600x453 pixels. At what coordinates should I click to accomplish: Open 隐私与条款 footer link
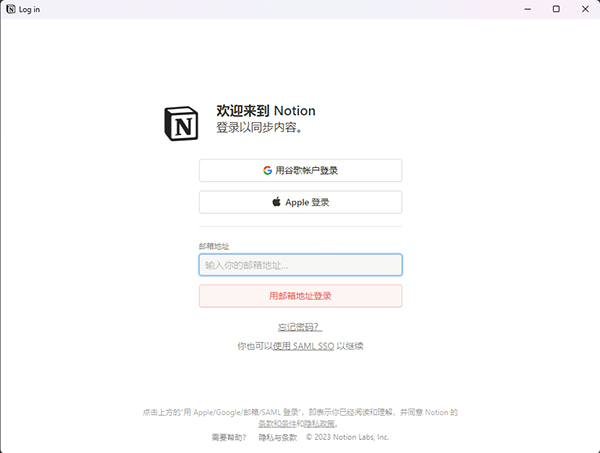pos(278,437)
